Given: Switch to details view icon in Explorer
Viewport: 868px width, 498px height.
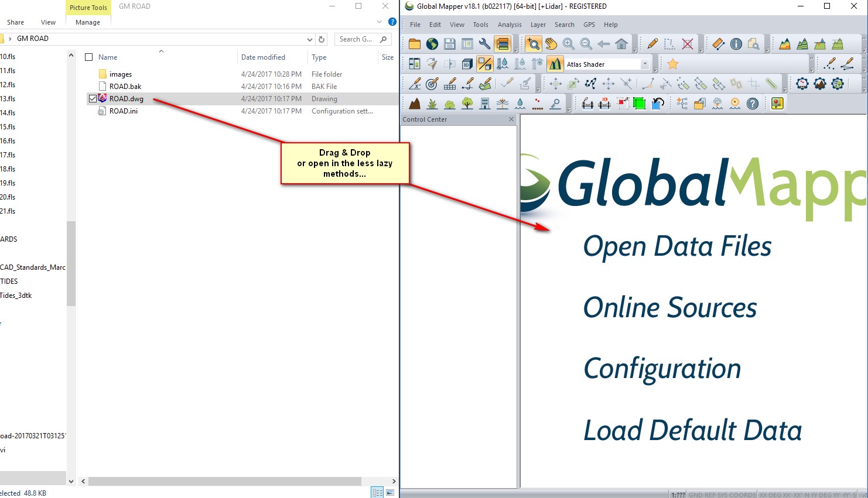Looking at the screenshot, I should pos(378,492).
